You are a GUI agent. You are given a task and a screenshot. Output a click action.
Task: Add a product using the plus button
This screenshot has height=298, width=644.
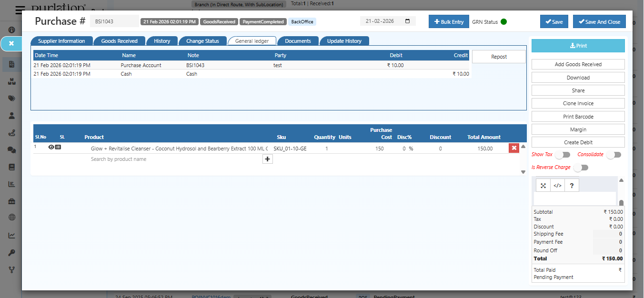click(x=267, y=159)
